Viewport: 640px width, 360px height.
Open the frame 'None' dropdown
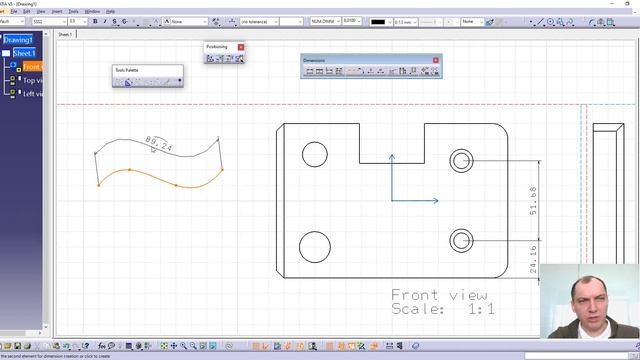click(189, 21)
